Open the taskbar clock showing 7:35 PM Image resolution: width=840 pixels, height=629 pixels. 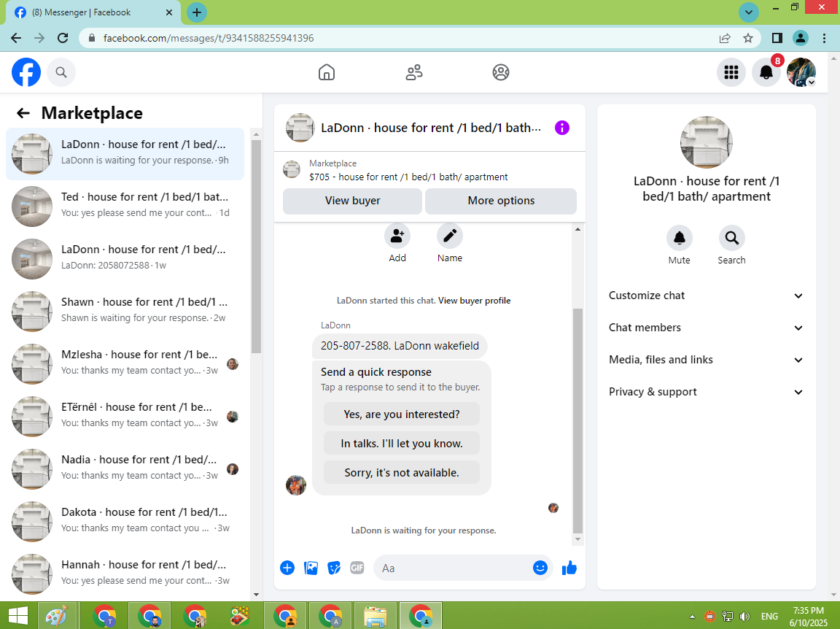(x=809, y=616)
